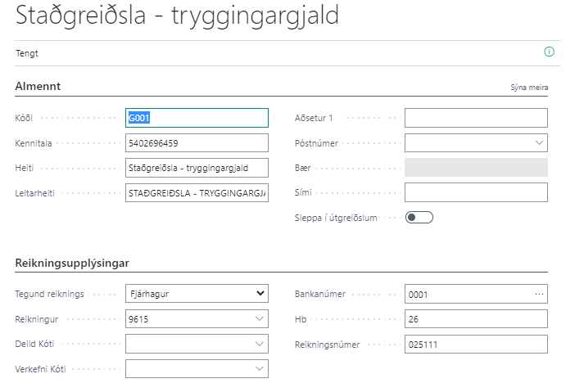
Task: Open Bankanúmer lookup ellipsis button
Action: click(538, 294)
